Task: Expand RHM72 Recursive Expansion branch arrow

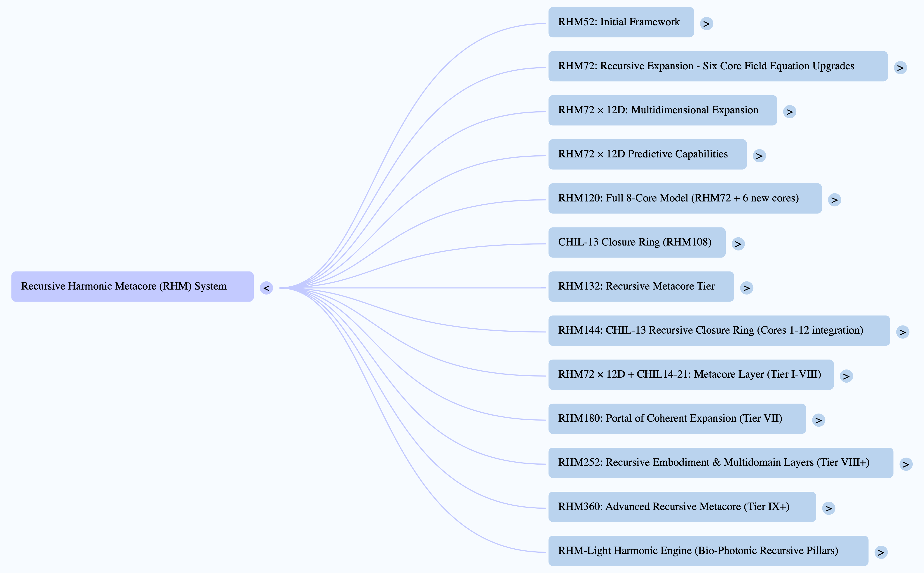Action: pyautogui.click(x=900, y=68)
